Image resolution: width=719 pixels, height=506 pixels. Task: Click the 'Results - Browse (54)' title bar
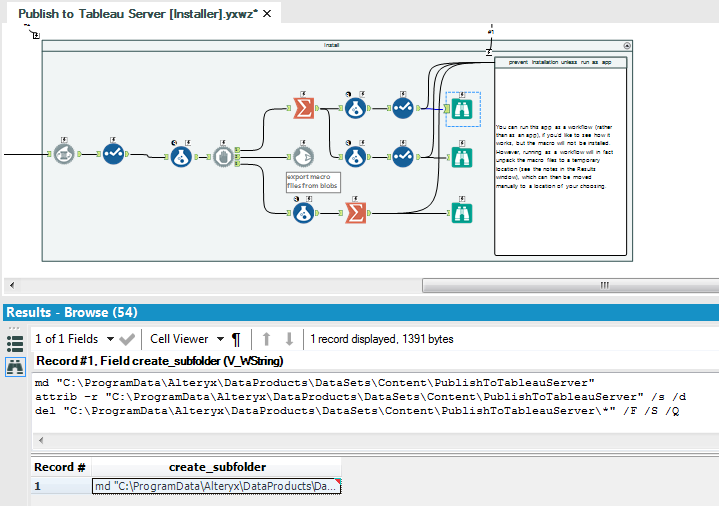coord(361,312)
